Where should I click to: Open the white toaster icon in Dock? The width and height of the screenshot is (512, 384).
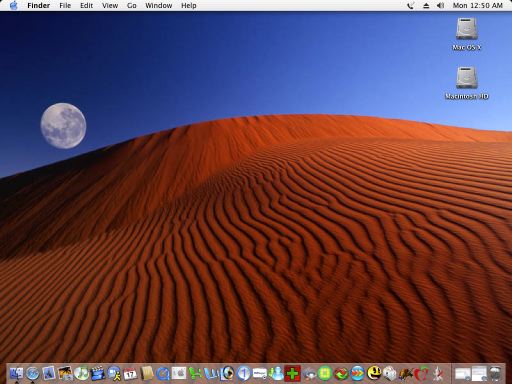click(390, 373)
